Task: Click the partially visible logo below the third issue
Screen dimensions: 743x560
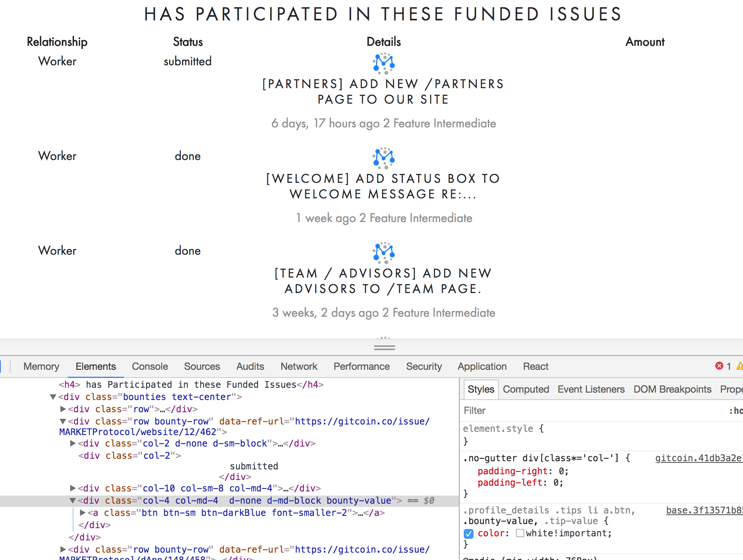Action: pos(383,339)
